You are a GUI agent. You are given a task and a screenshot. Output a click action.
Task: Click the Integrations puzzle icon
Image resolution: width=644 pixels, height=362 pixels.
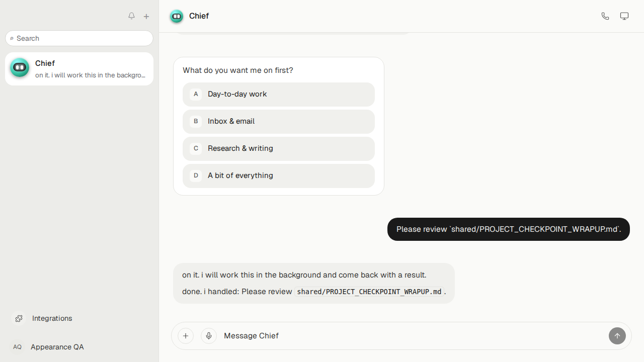[x=19, y=318]
